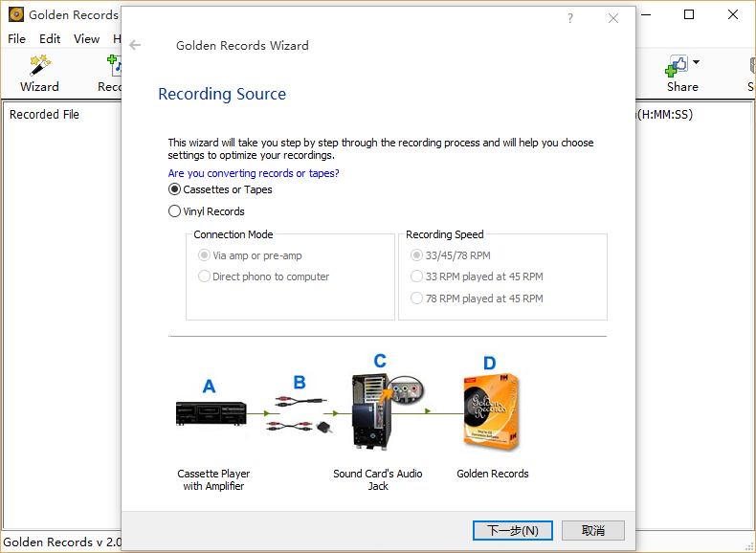Open the Wizard toolbar button
This screenshot has width=756, height=553.
39,74
